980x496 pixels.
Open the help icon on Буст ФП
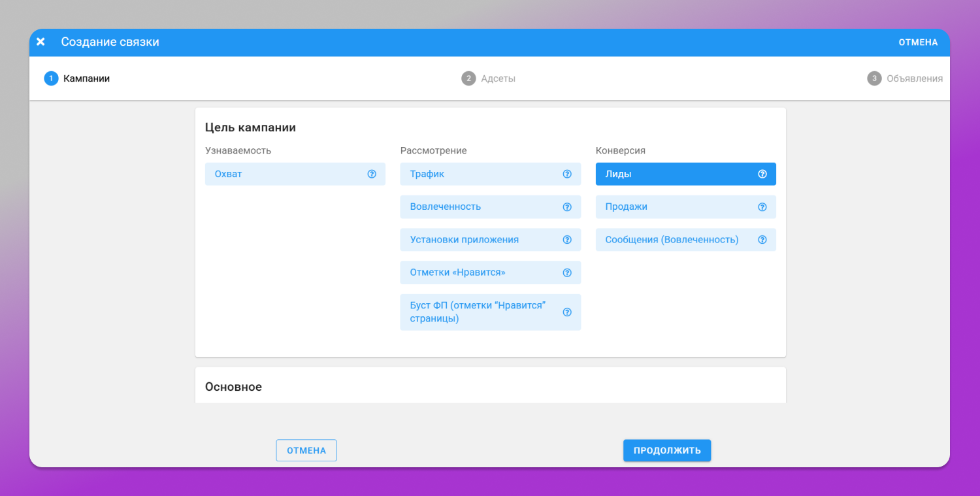coord(567,312)
